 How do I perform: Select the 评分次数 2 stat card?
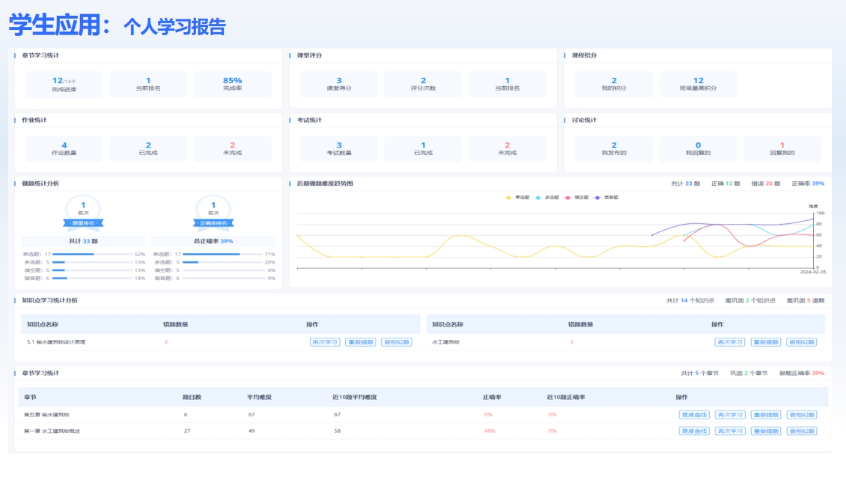(423, 84)
